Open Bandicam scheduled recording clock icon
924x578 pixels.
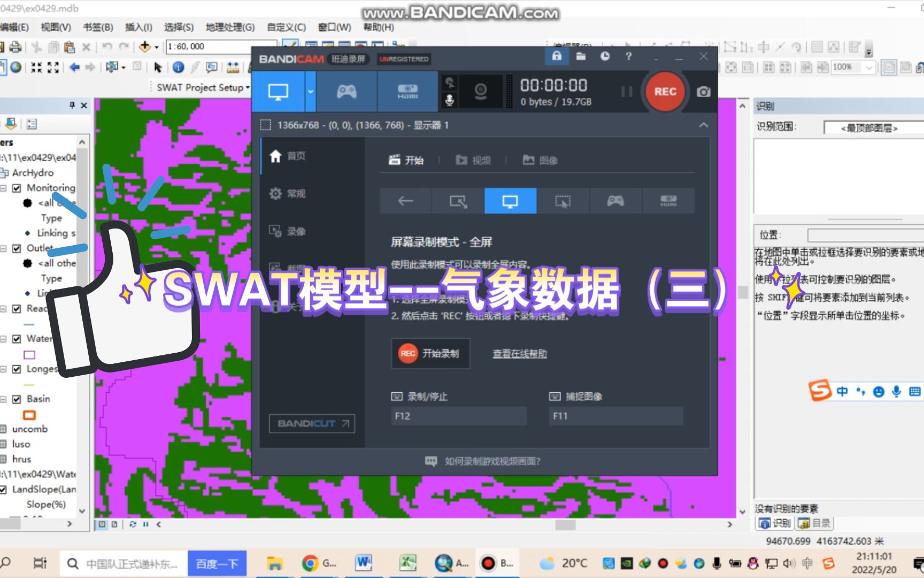(605, 56)
